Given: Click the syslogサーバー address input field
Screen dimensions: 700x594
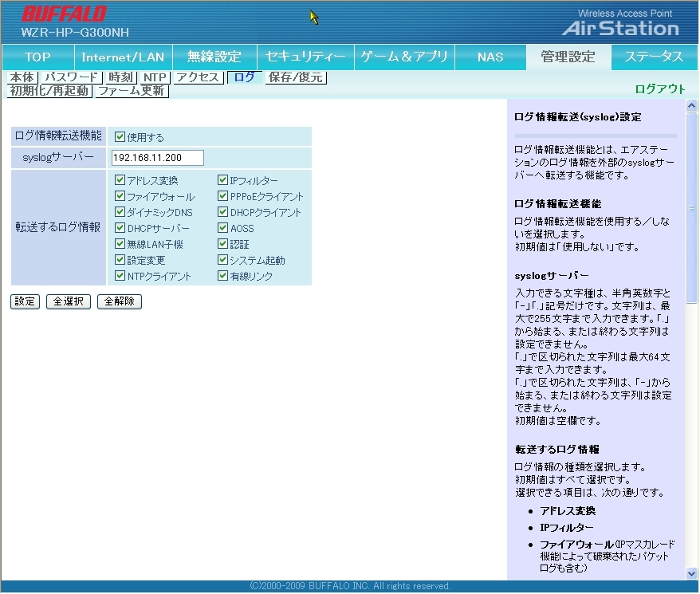Looking at the screenshot, I should 158,158.
